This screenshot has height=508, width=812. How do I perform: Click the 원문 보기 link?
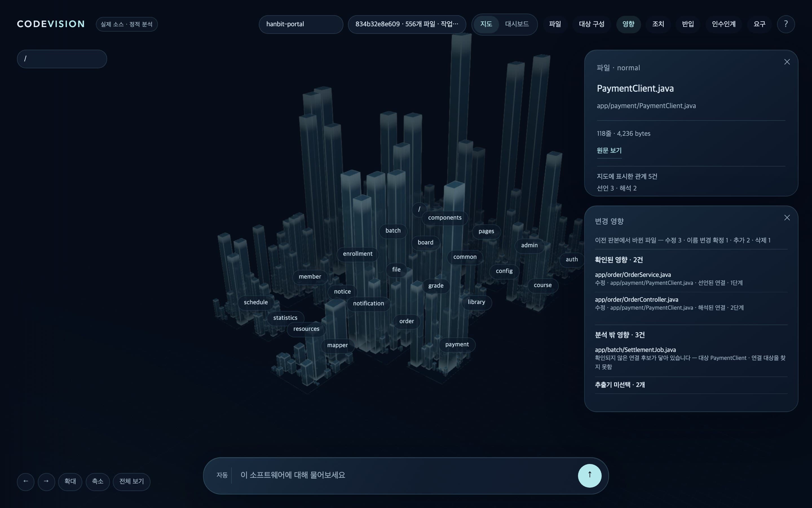609,150
